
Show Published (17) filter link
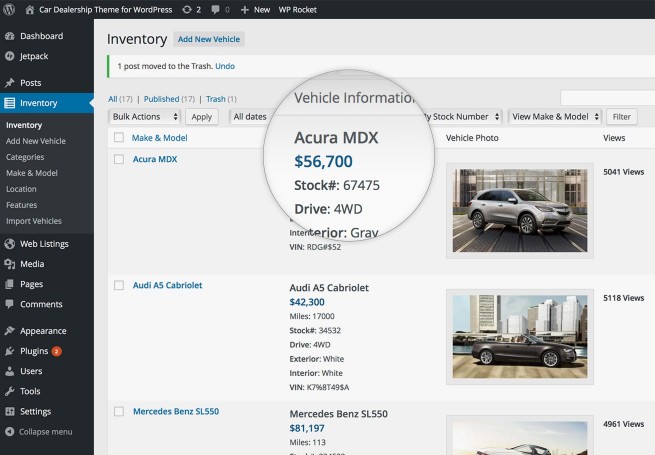pos(169,99)
